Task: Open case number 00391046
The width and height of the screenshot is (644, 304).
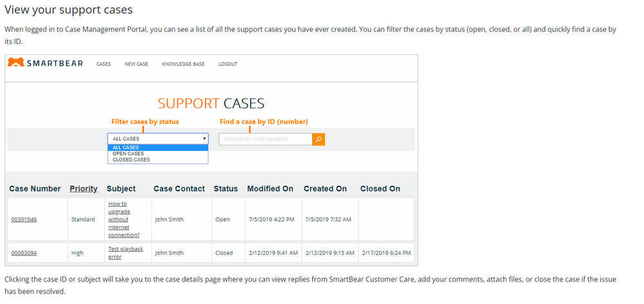Action: tap(24, 220)
